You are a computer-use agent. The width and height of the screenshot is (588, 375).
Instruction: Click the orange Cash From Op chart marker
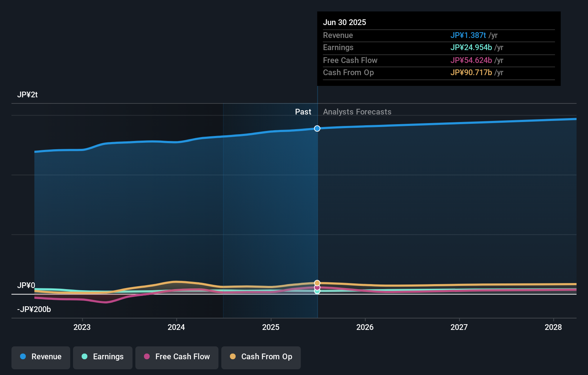[x=317, y=283]
